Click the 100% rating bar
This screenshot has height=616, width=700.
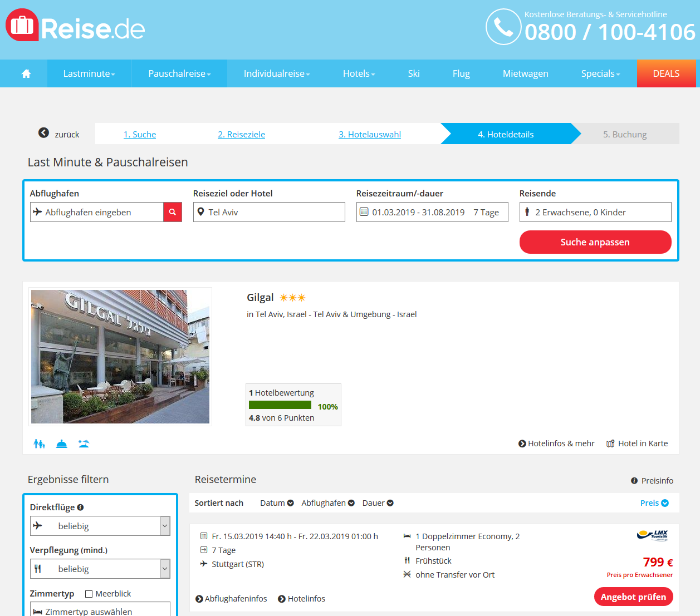280,405
